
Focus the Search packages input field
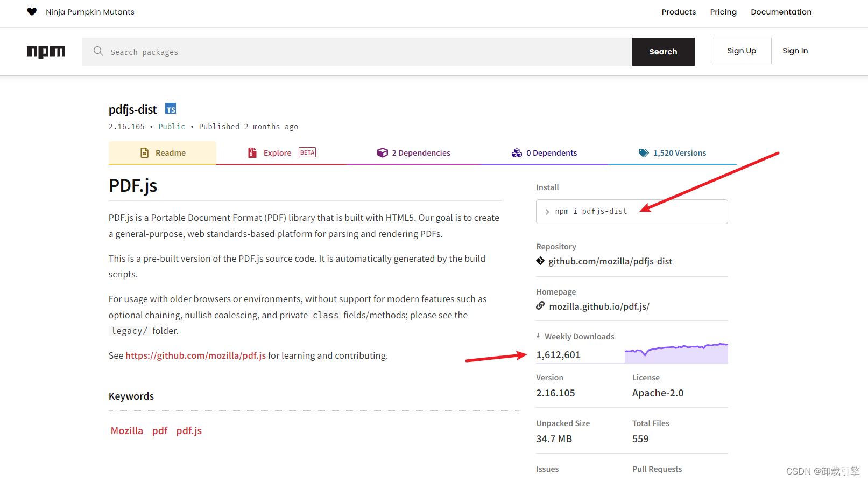357,52
